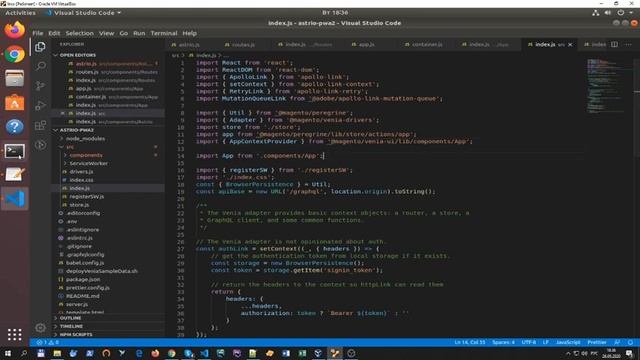Click the code minimap preview
The width and height of the screenshot is (640, 360).
click(606, 86)
